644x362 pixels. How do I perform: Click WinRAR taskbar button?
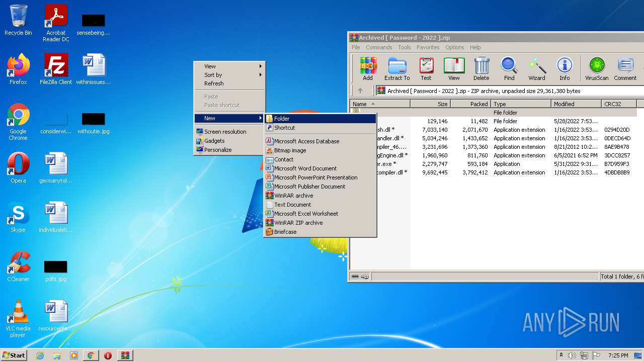125,355
